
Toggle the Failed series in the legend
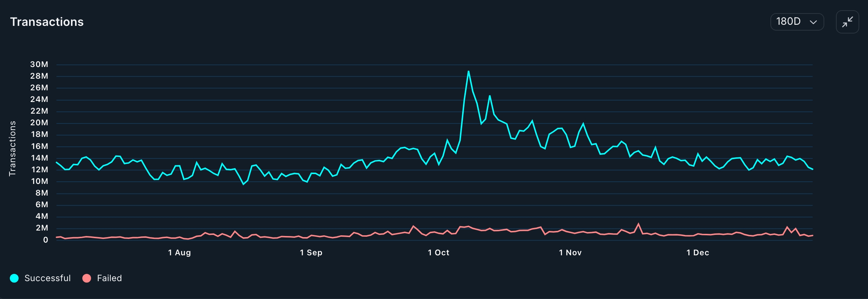tap(102, 278)
